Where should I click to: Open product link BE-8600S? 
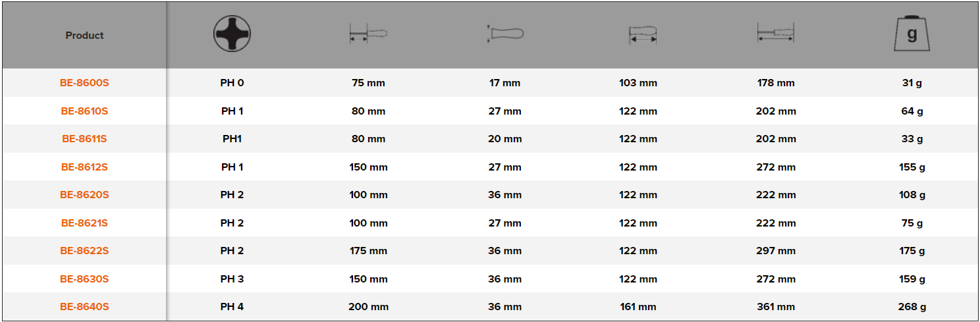click(84, 83)
